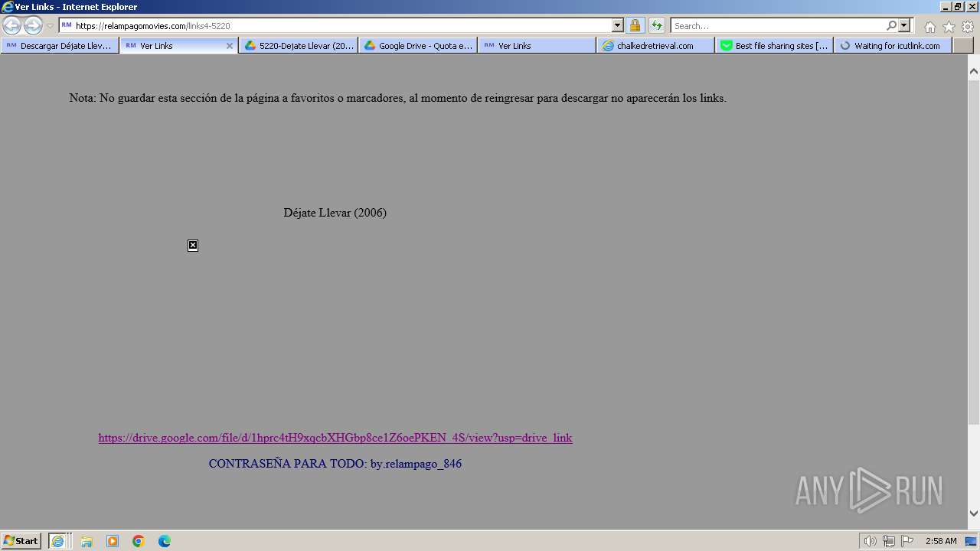Launch Google Chrome from taskbar
The width and height of the screenshot is (980, 551).
[139, 541]
